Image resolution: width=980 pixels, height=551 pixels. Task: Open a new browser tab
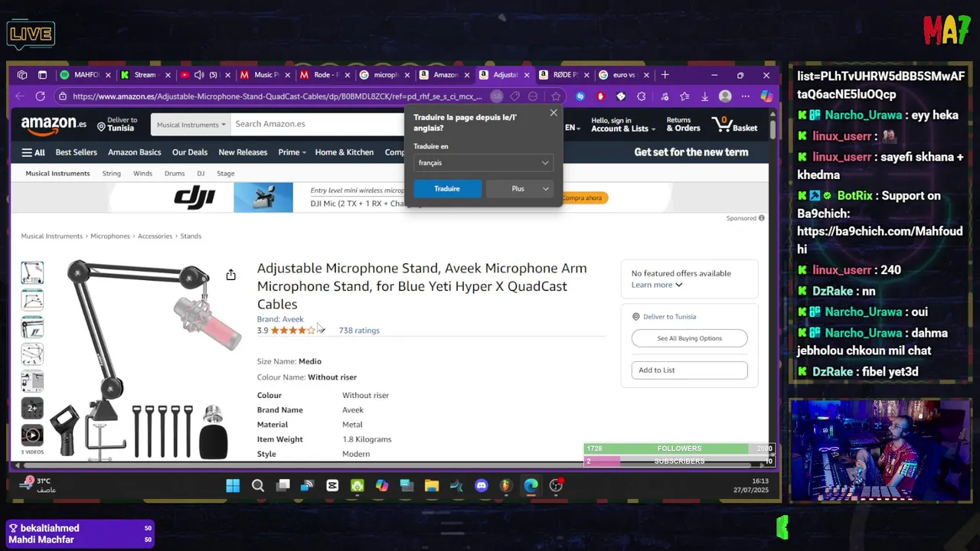(x=665, y=75)
